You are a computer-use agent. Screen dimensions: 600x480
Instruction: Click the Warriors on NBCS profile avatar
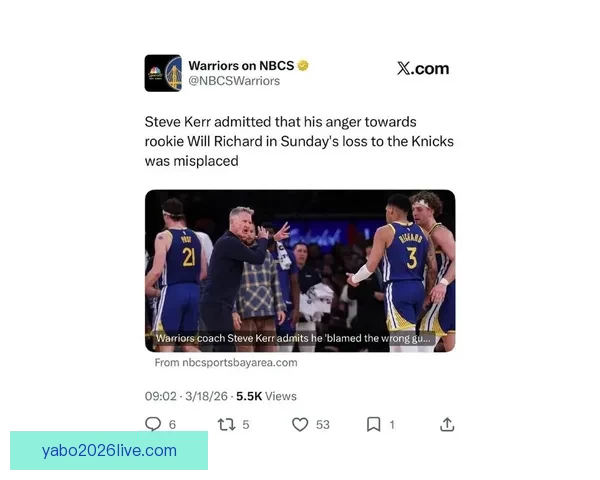coord(163,73)
